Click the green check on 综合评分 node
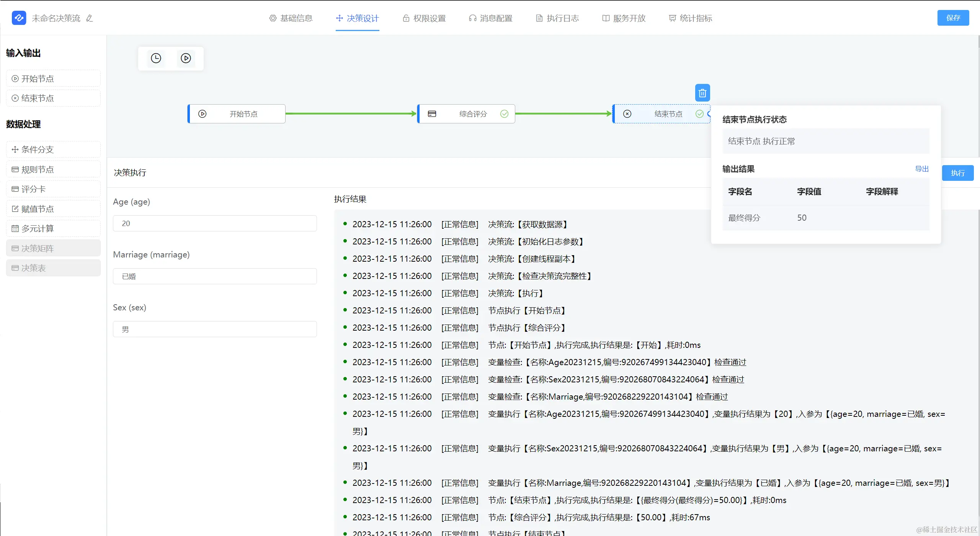The height and width of the screenshot is (536, 980). 504,114
